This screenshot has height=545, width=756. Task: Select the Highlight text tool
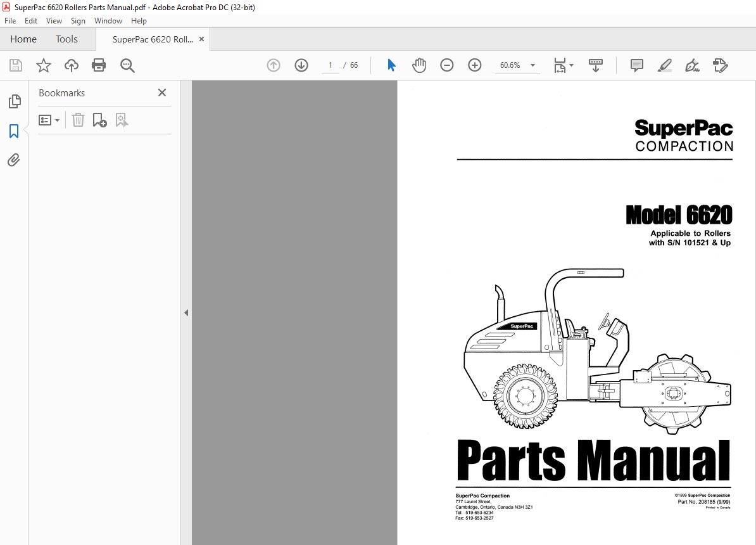point(665,65)
